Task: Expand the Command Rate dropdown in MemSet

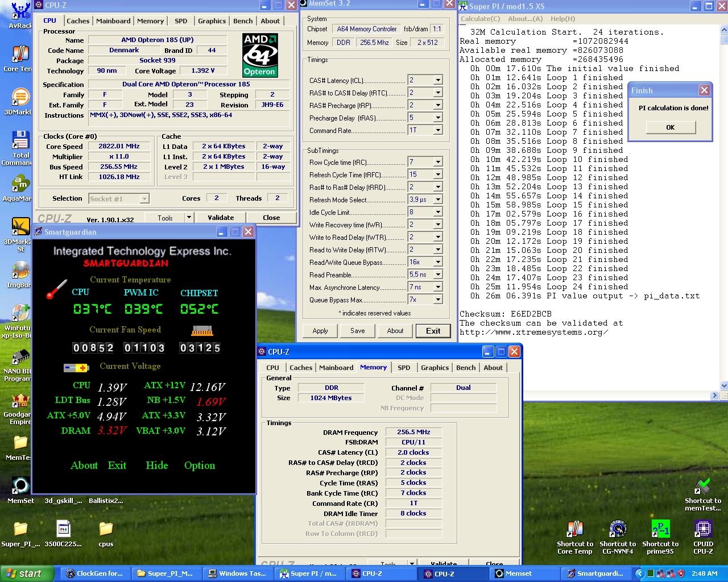Action: pyautogui.click(x=437, y=130)
